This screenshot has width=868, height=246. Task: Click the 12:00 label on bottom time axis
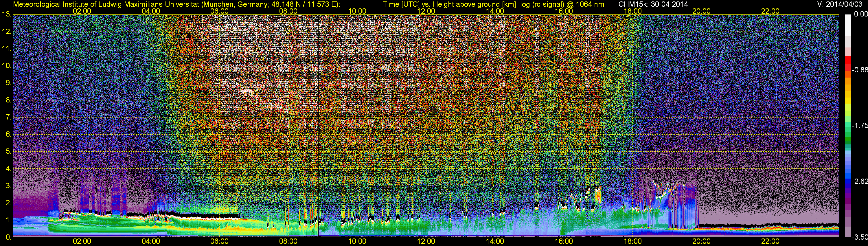pos(426,241)
